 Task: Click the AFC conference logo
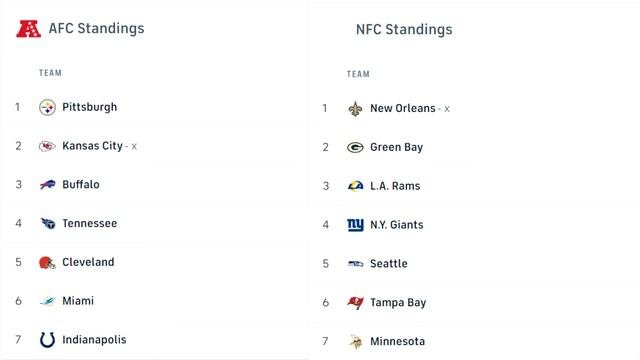point(28,29)
